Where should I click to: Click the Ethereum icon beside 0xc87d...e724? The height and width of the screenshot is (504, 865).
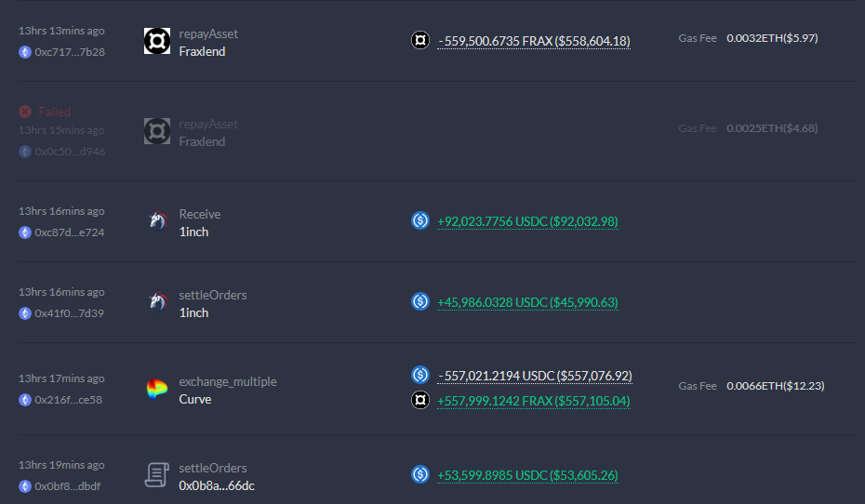click(25, 232)
